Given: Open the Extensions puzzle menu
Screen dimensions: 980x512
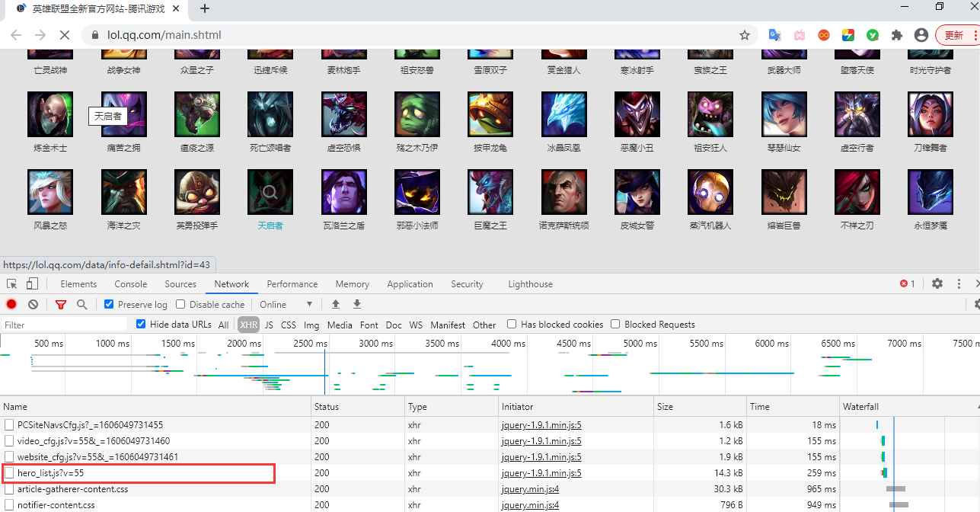Looking at the screenshot, I should click(897, 35).
